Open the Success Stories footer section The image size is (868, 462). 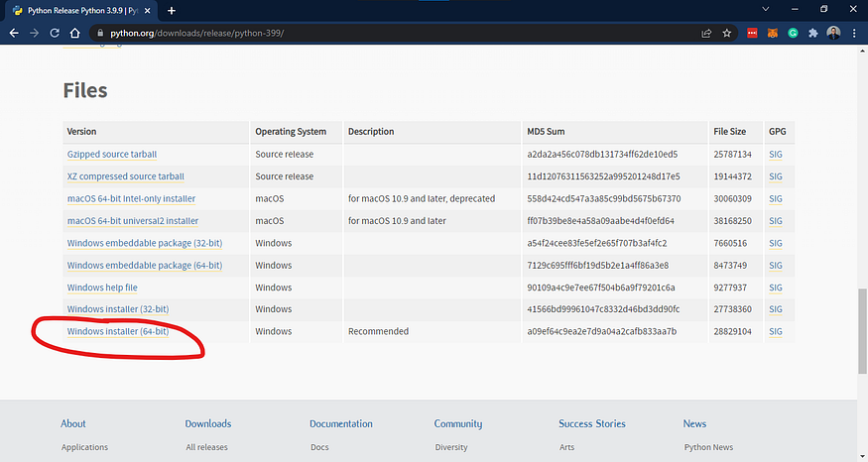coord(592,423)
